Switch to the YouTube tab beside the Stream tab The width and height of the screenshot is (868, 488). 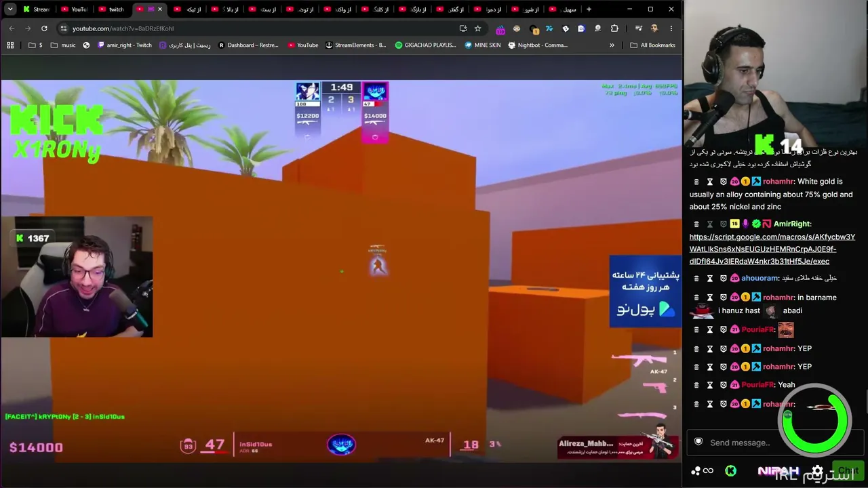tap(74, 9)
